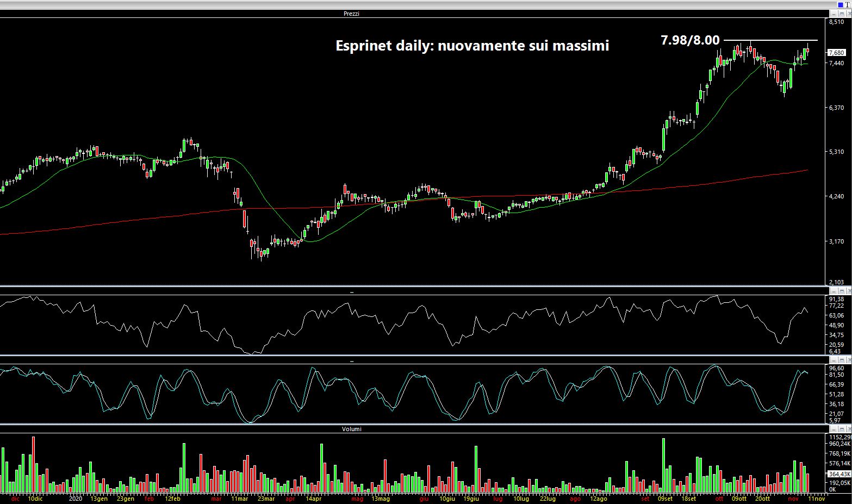Click the 96,60 stochastic scale value
Viewport: 852px width, 504px height.
(x=836, y=368)
